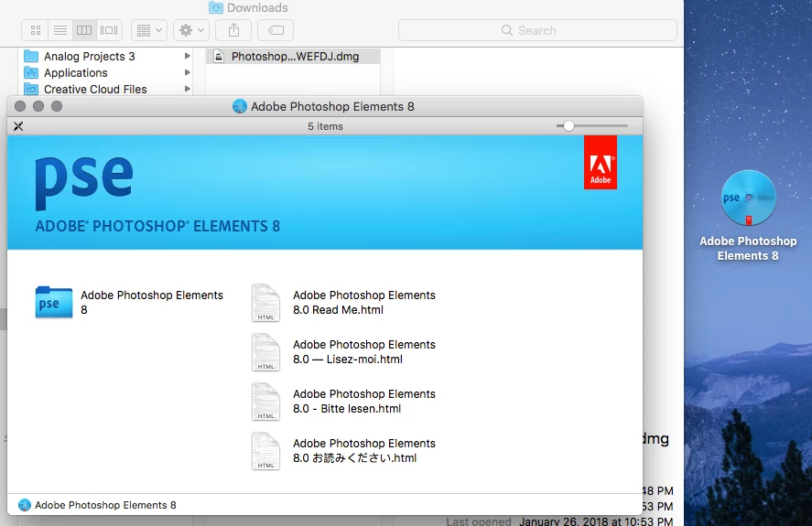Click the Adobe Photoshop Elements 8 folder label
This screenshot has height=526, width=812.
(152, 303)
